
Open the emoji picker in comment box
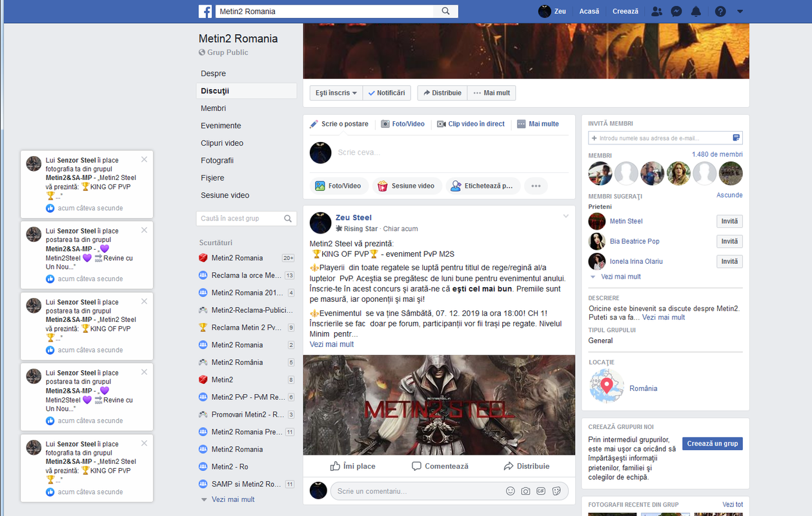pyautogui.click(x=511, y=491)
